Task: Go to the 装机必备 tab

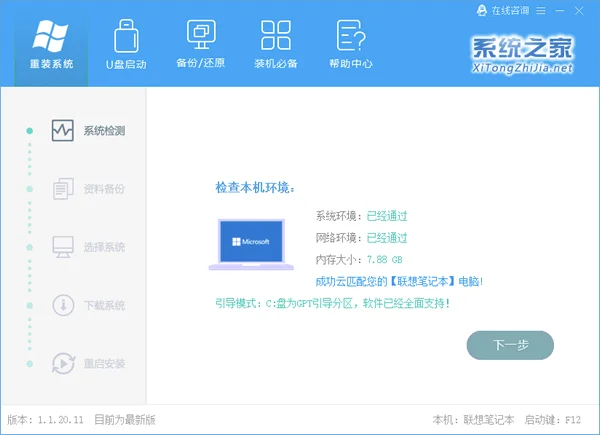Action: point(276,45)
